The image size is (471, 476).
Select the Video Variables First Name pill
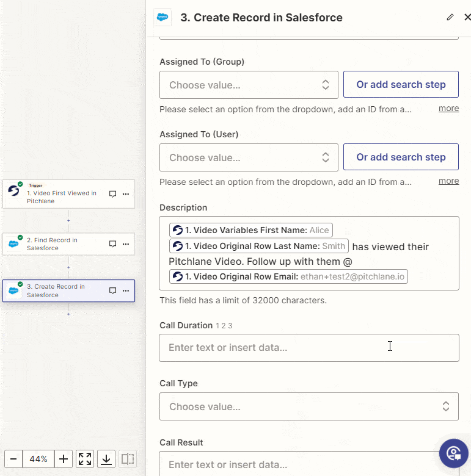(250, 230)
